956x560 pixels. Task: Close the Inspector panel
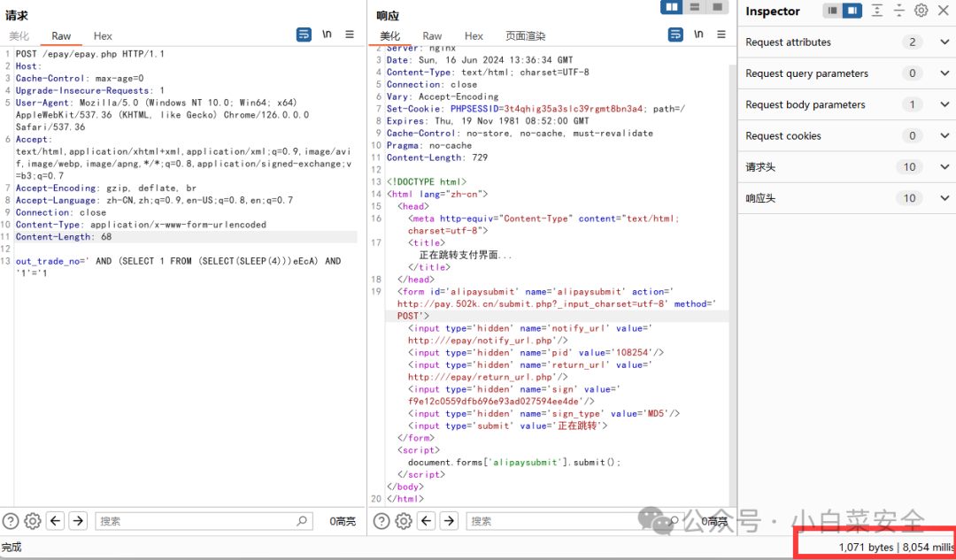point(944,11)
